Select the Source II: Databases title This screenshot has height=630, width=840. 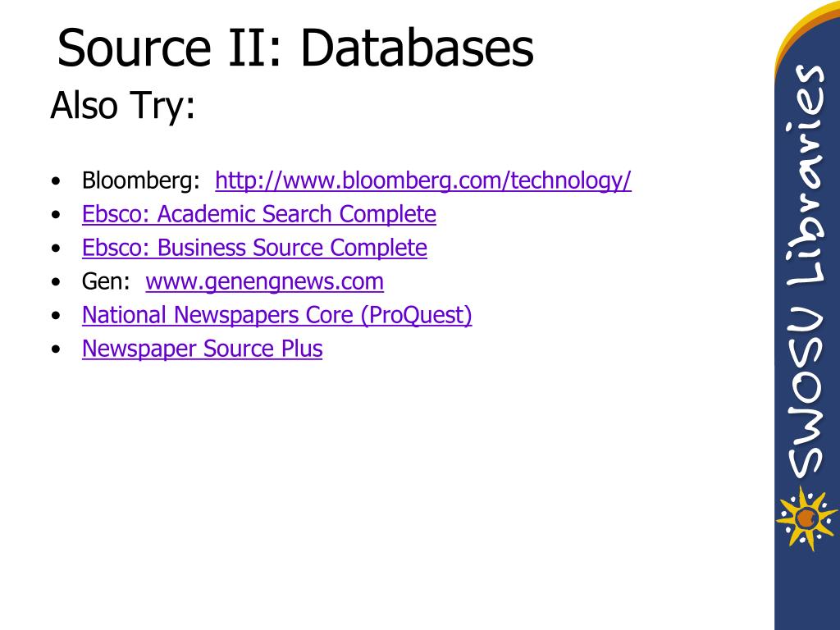pyautogui.click(x=295, y=48)
